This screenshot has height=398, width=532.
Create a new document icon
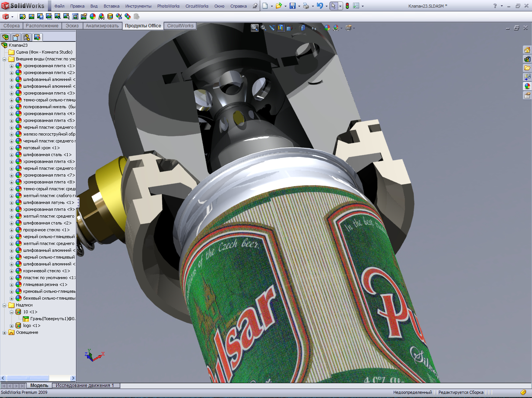tap(265, 6)
